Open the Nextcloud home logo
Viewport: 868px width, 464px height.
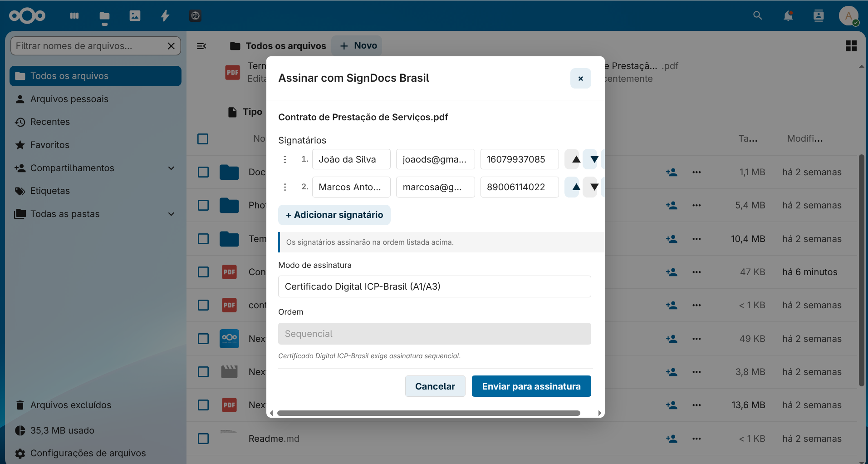point(27,15)
